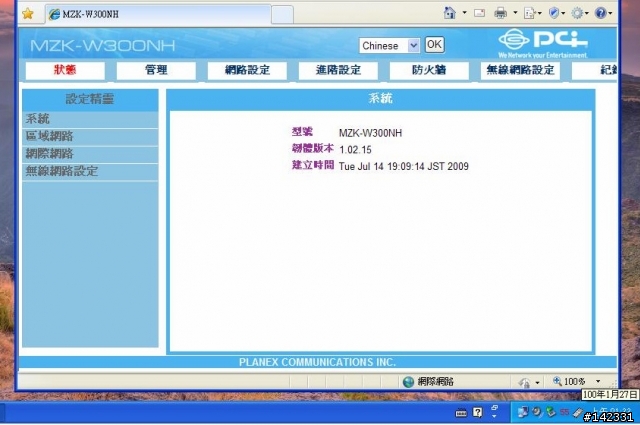This screenshot has width=640, height=425.
Task: Click the zoom magnifier 100% control
Action: tap(569, 381)
